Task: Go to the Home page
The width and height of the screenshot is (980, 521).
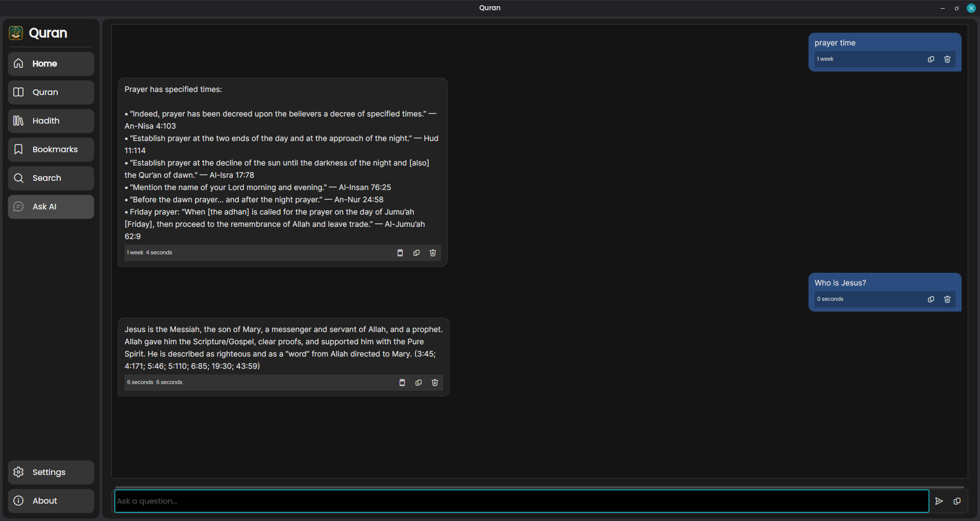Action: coord(51,64)
